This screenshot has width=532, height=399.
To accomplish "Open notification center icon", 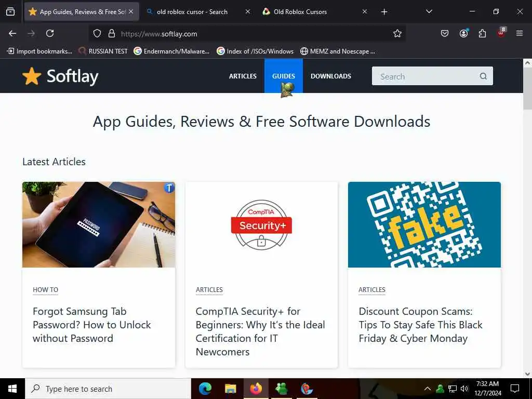I will [x=515, y=389].
